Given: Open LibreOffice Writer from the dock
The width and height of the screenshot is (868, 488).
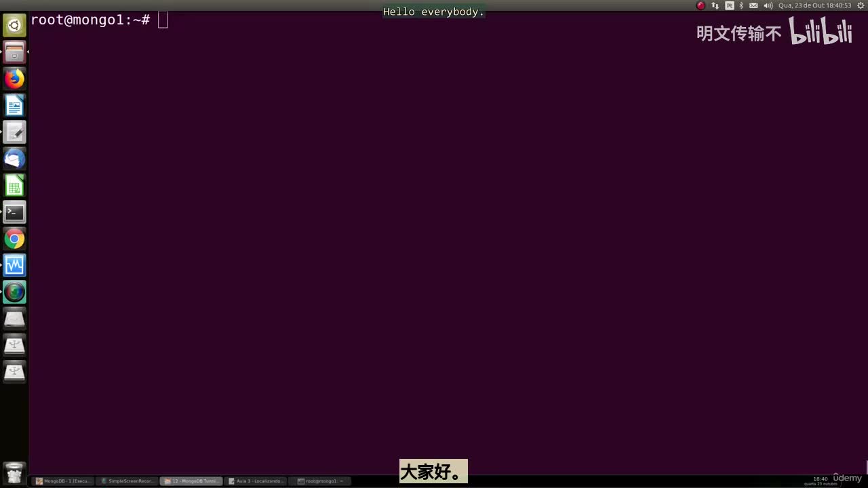Looking at the screenshot, I should point(14,105).
